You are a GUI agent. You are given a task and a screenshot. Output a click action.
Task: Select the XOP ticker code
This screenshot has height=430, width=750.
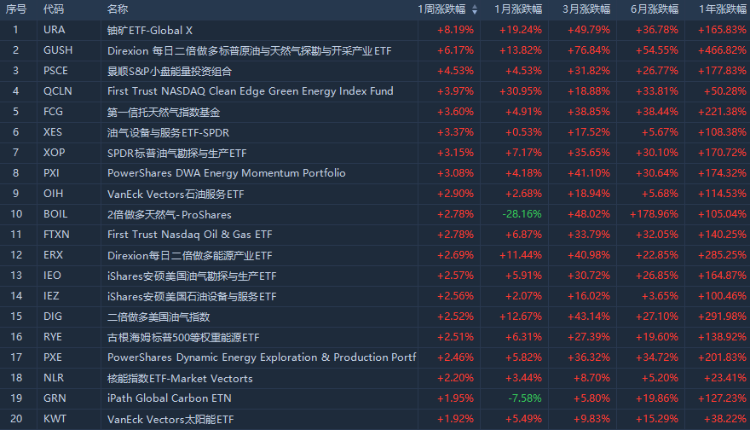coord(54,153)
